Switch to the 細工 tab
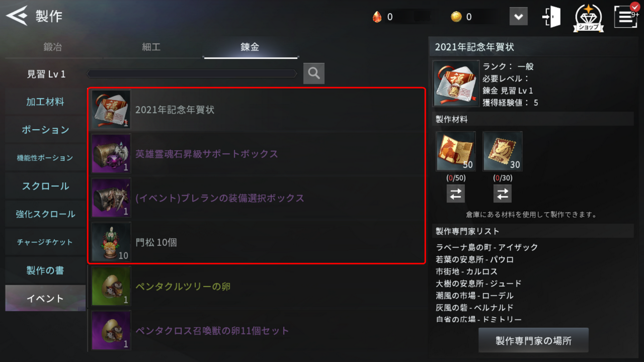 [x=151, y=47]
